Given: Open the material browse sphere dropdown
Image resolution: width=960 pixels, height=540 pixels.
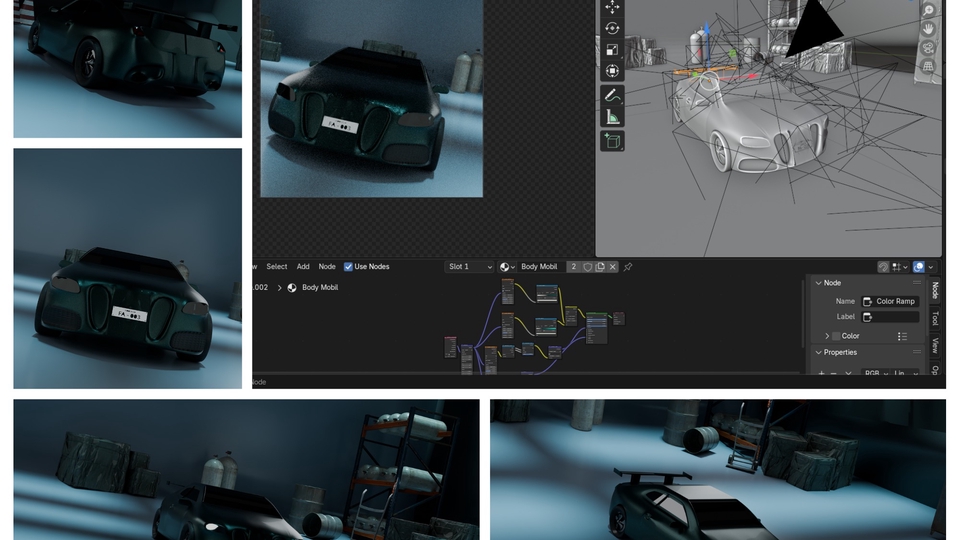Looking at the screenshot, I should [507, 267].
